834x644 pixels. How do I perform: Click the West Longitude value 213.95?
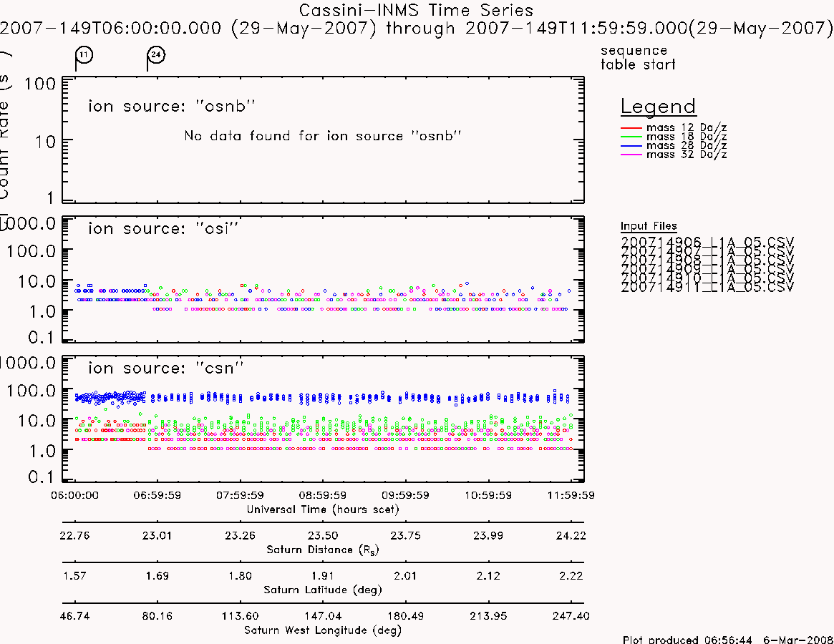tap(488, 616)
